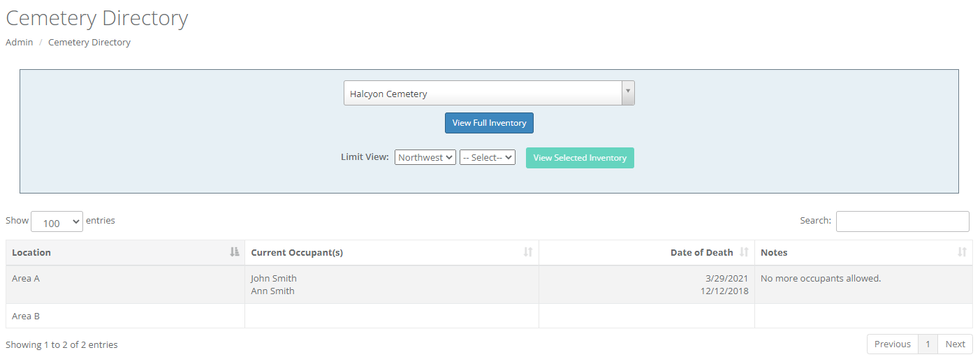
Task: Open the show entries count dropdown
Action: pos(57,221)
